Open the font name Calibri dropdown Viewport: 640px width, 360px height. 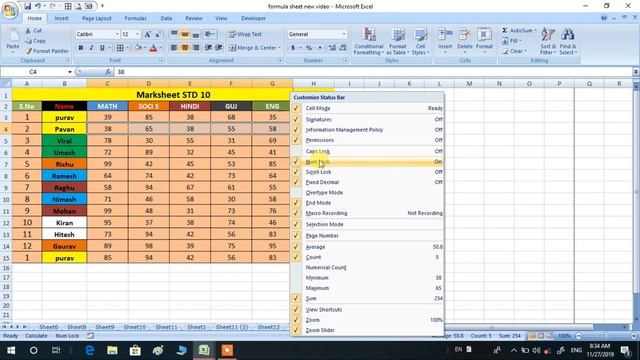coord(117,34)
